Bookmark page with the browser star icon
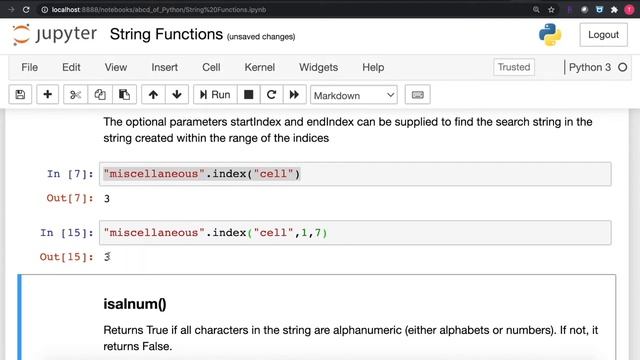Screen dimensions: 640x360 (x=551, y=9)
